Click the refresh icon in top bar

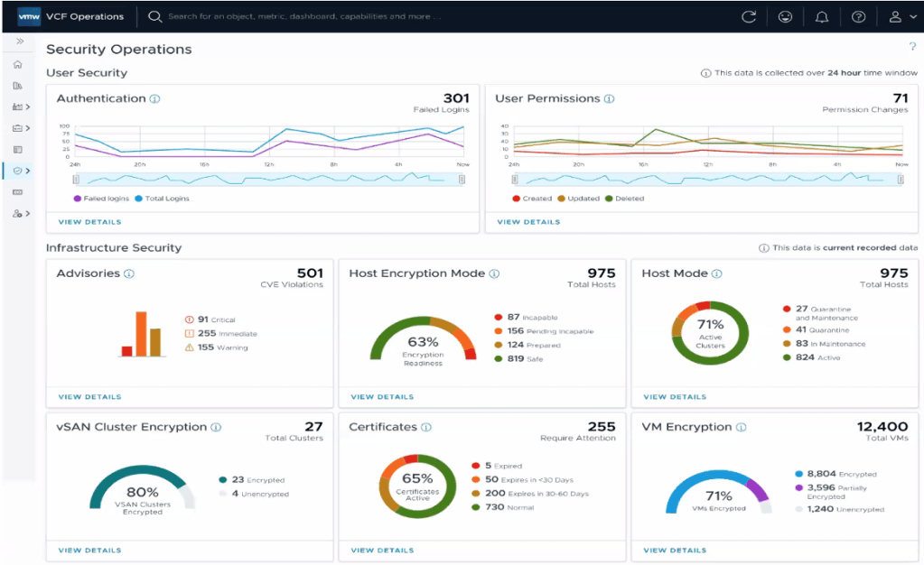(x=748, y=16)
